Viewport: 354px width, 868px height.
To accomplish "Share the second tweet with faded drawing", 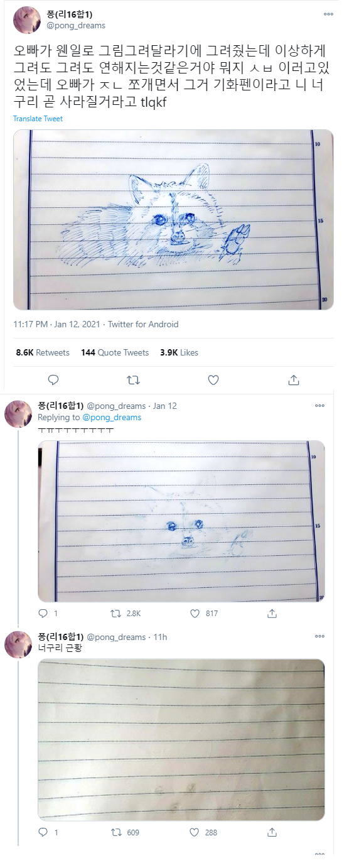I will 272,613.
